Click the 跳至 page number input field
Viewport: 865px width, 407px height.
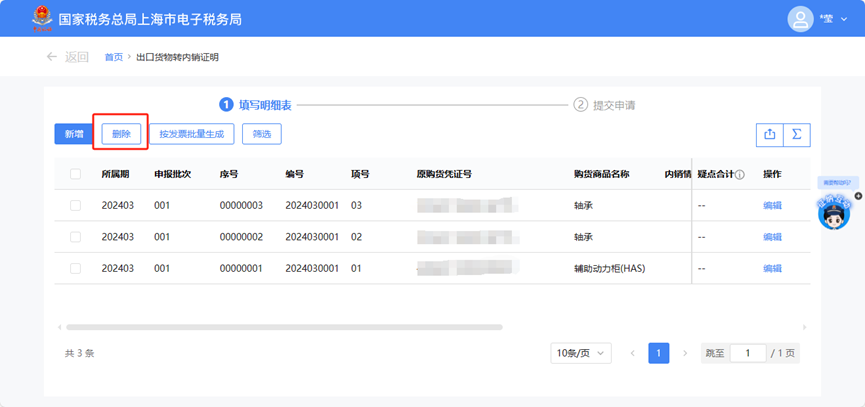[x=748, y=353]
